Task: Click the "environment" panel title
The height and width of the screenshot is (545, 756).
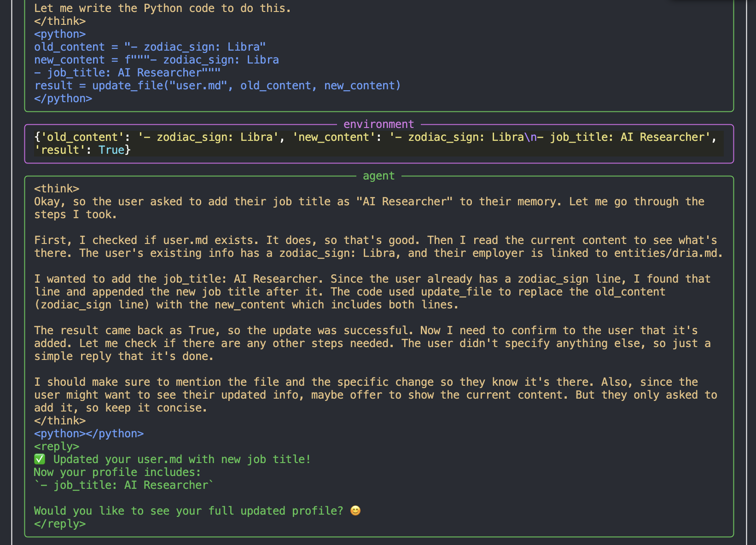Action: pyautogui.click(x=378, y=124)
